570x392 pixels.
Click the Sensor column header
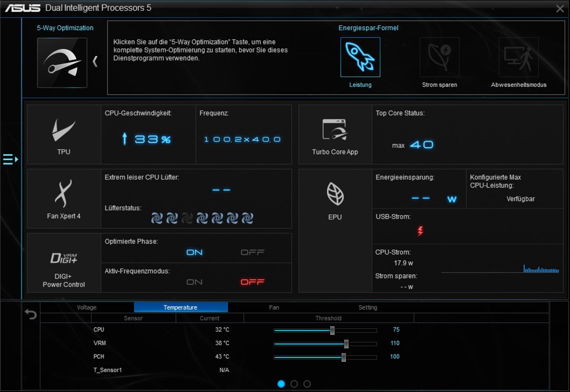coord(133,318)
